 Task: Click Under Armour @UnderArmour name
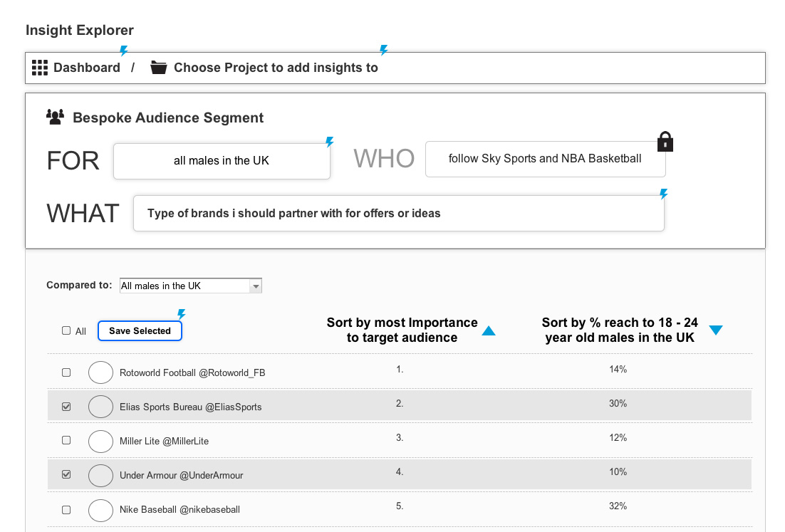coord(181,475)
